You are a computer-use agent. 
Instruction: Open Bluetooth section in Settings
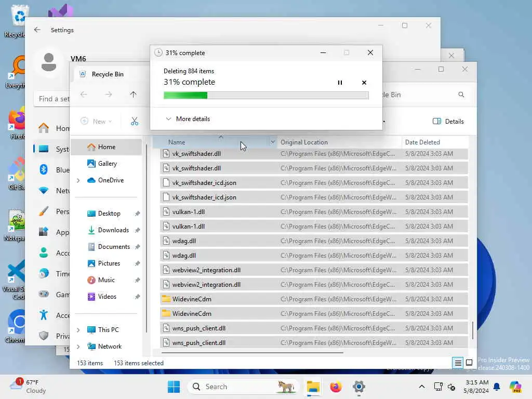52,170
